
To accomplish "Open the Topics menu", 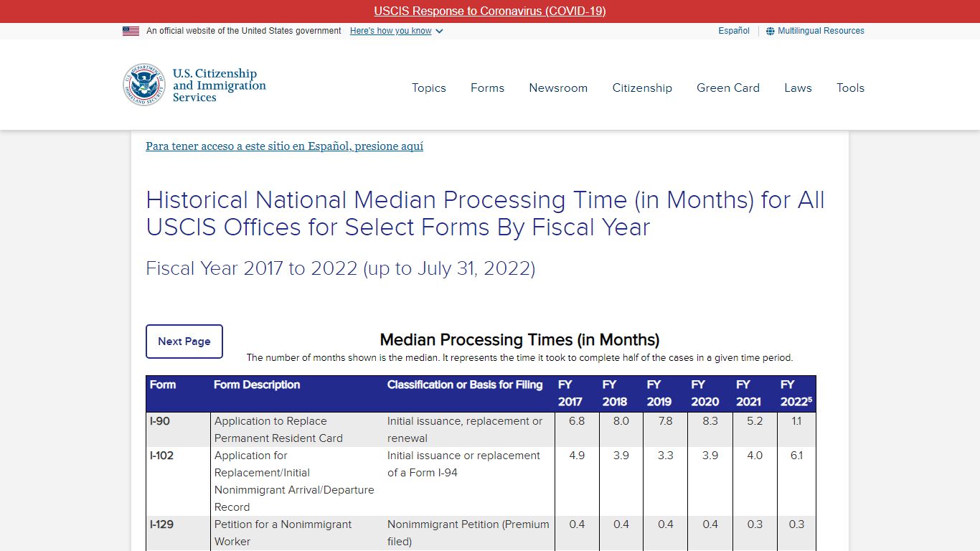I will [x=429, y=88].
